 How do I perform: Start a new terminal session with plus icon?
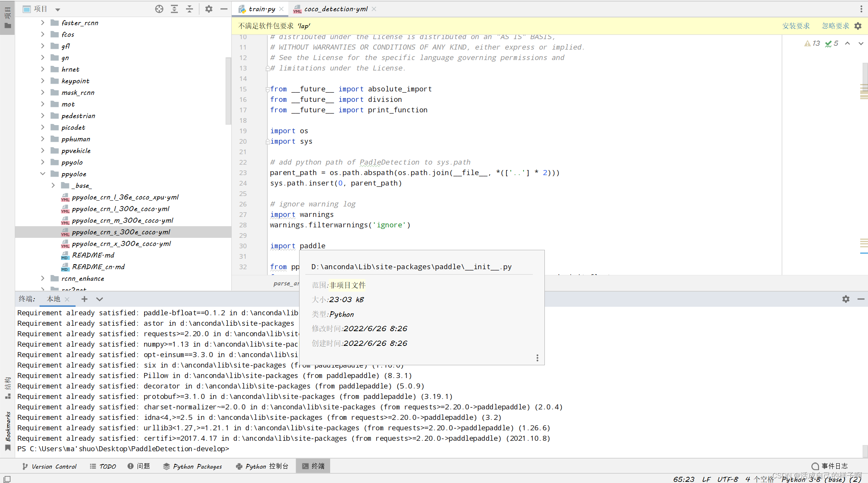click(x=84, y=299)
